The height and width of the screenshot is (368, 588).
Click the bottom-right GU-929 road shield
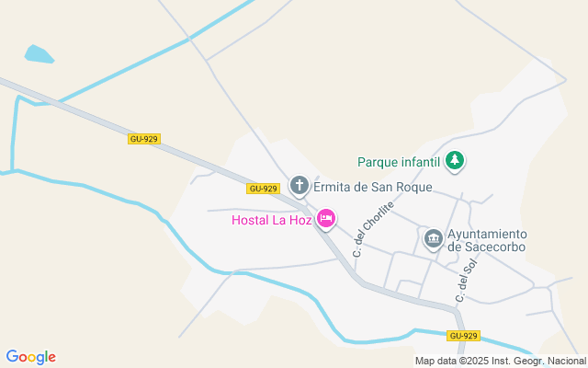[x=463, y=336]
